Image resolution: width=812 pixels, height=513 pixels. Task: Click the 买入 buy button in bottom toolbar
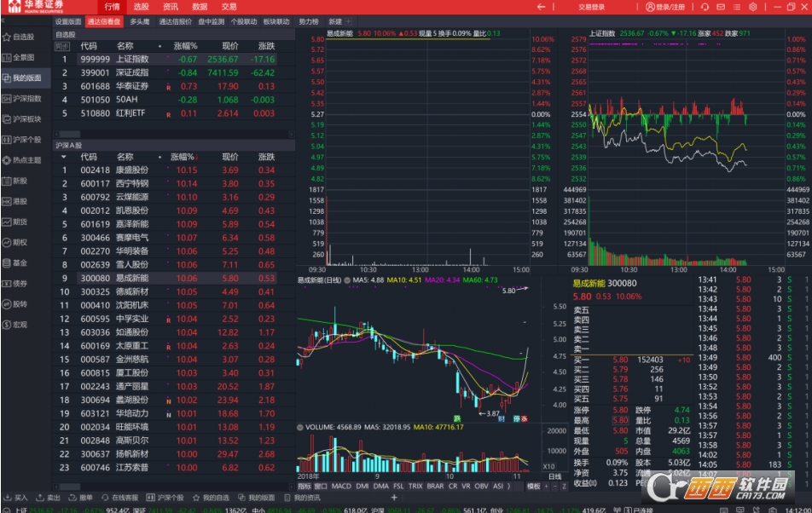[x=15, y=498]
